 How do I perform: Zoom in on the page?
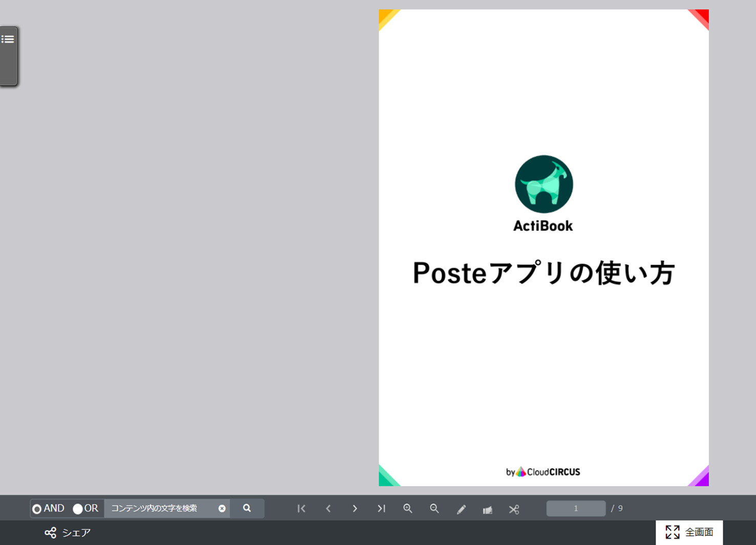pos(408,509)
